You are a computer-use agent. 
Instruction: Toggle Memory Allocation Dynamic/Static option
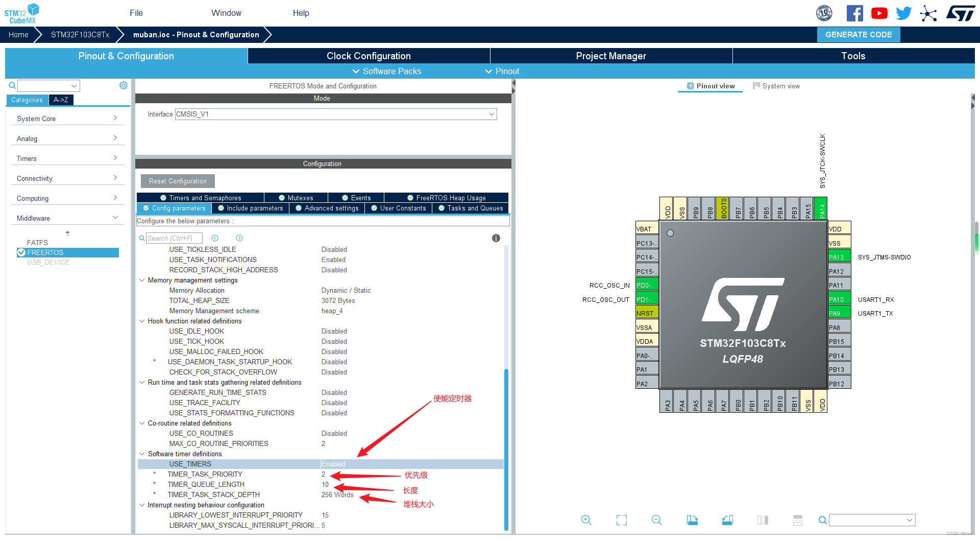pos(346,290)
